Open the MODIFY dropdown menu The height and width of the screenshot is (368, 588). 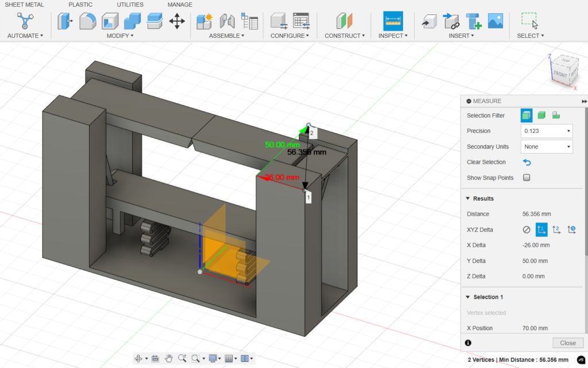120,36
